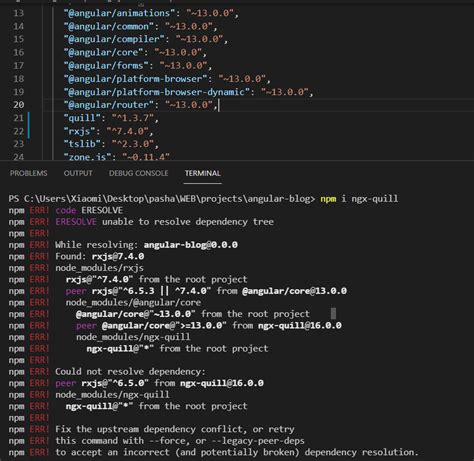Click "@angular/animations" key on line 13
This screenshot has width=474, height=461.
click(x=119, y=13)
